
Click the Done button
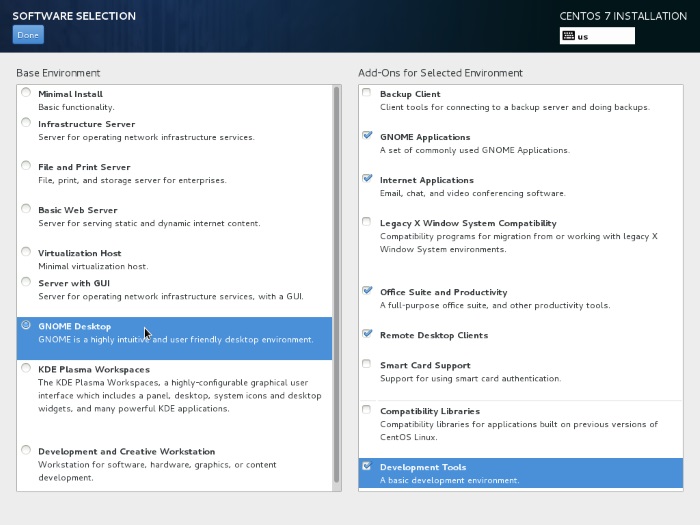pos(28,35)
